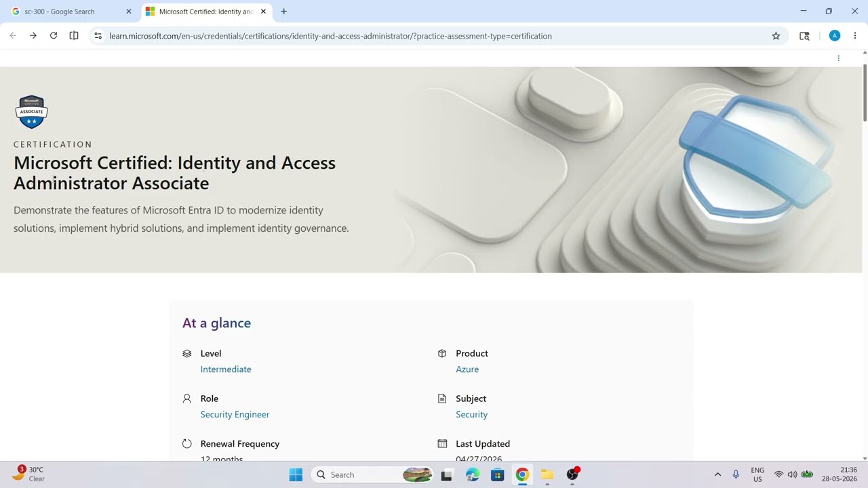This screenshot has width=868, height=488.
Task: Click the Level layers icon
Action: click(187, 353)
